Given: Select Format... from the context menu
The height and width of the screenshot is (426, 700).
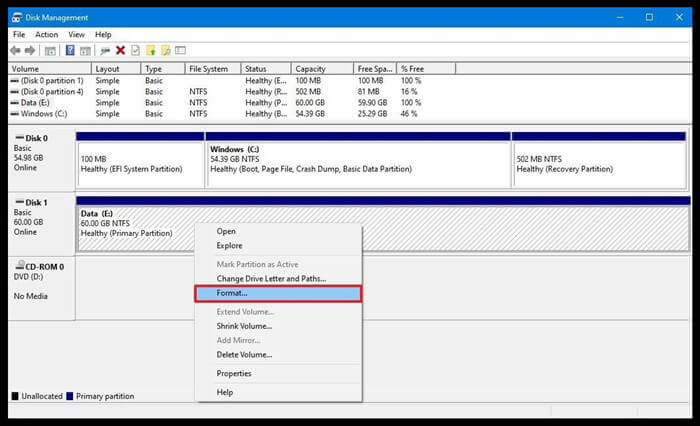Looking at the screenshot, I should [x=232, y=293].
